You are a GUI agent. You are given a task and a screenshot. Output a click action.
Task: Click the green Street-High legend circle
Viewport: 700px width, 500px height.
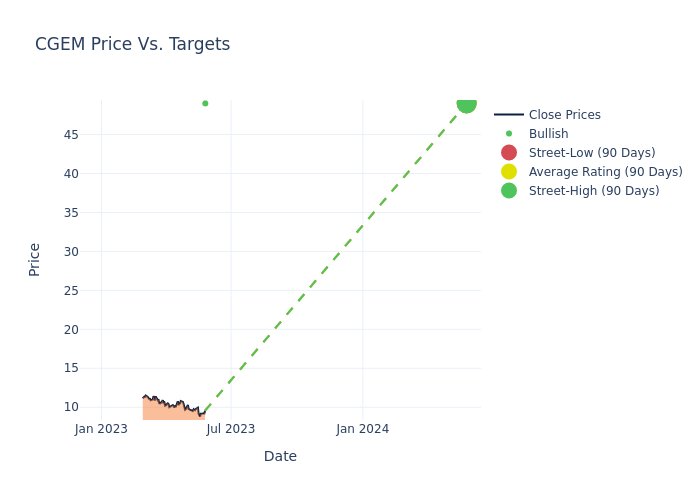509,191
